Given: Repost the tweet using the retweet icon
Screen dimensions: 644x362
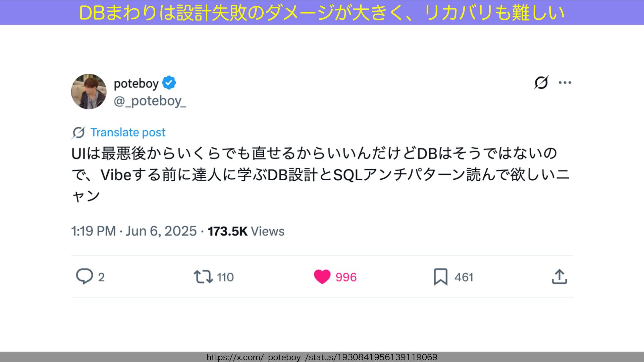Looking at the screenshot, I should tap(203, 277).
